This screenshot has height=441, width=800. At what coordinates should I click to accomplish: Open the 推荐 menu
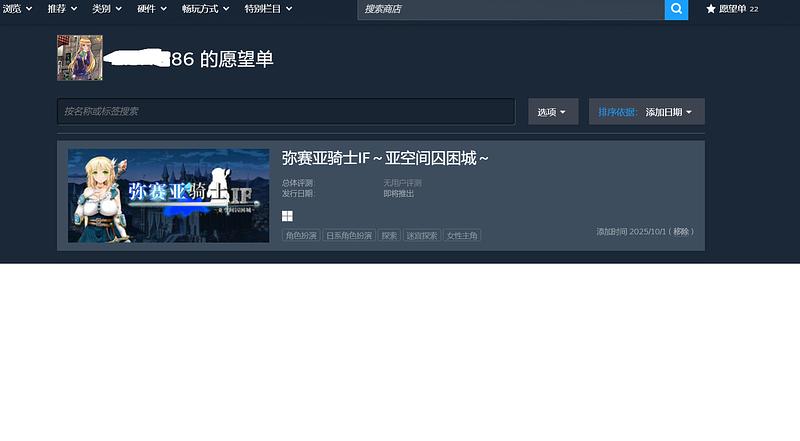point(61,9)
